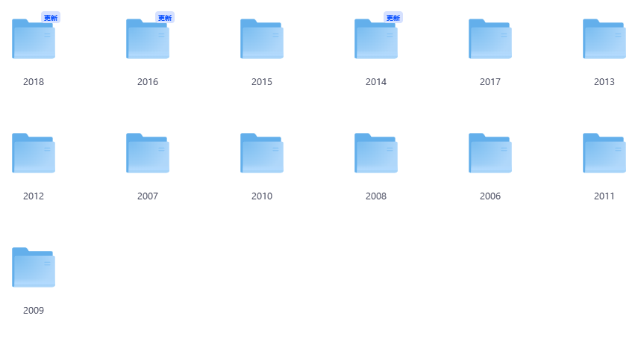Select the folder name text 2015

(262, 82)
